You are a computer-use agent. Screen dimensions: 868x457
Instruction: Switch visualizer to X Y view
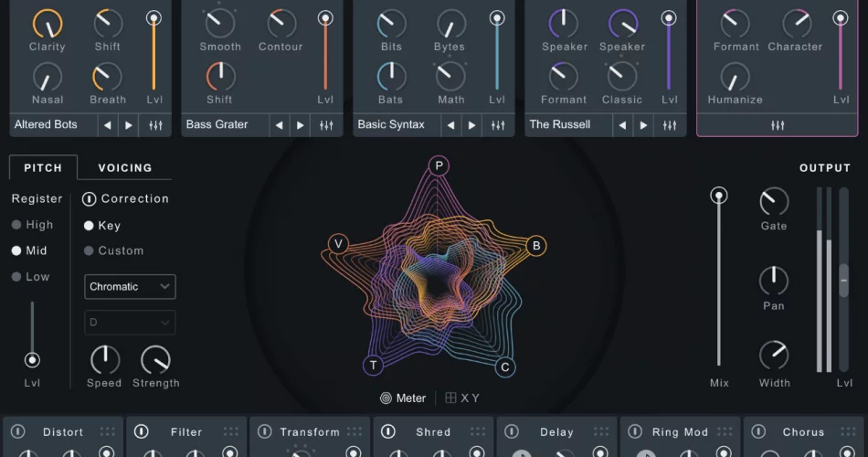pos(463,399)
